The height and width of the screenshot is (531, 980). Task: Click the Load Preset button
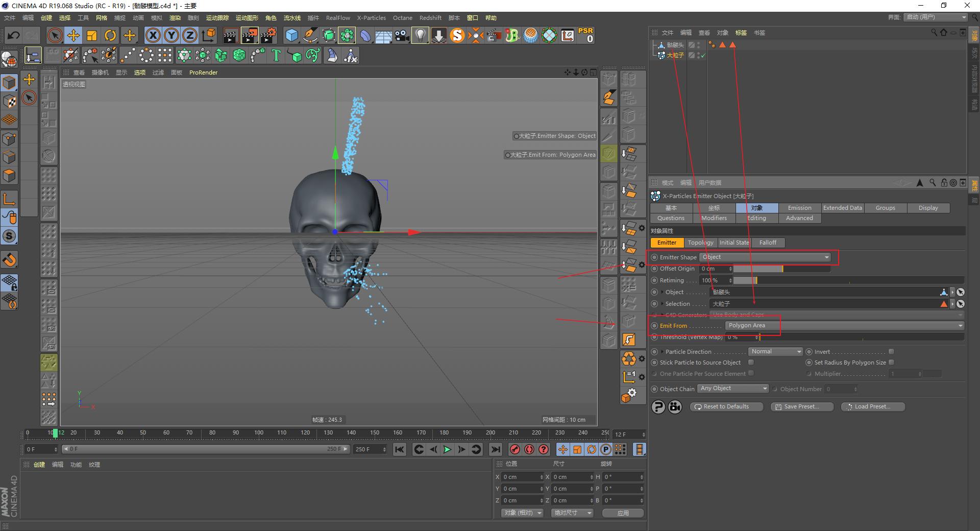click(x=872, y=406)
